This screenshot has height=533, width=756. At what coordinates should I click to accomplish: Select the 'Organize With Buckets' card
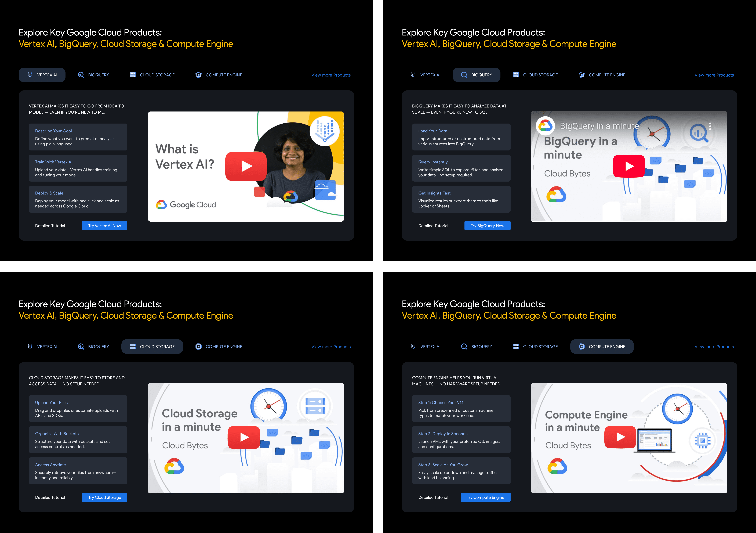pyautogui.click(x=78, y=440)
